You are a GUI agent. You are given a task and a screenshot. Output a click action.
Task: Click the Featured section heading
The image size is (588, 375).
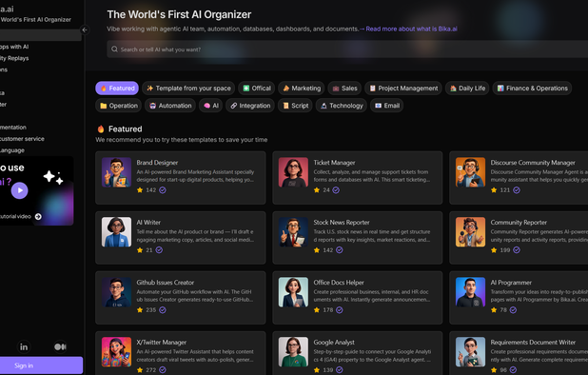(126, 129)
